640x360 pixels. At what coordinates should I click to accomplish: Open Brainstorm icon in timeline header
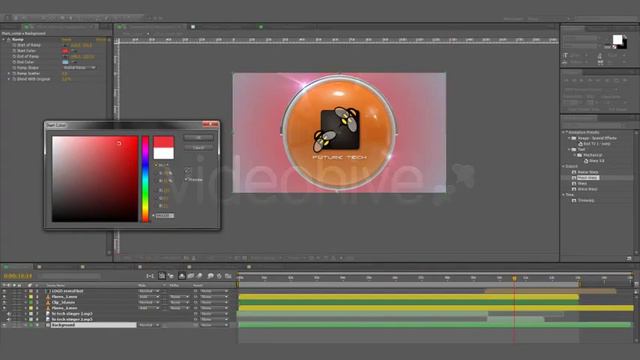211,276
